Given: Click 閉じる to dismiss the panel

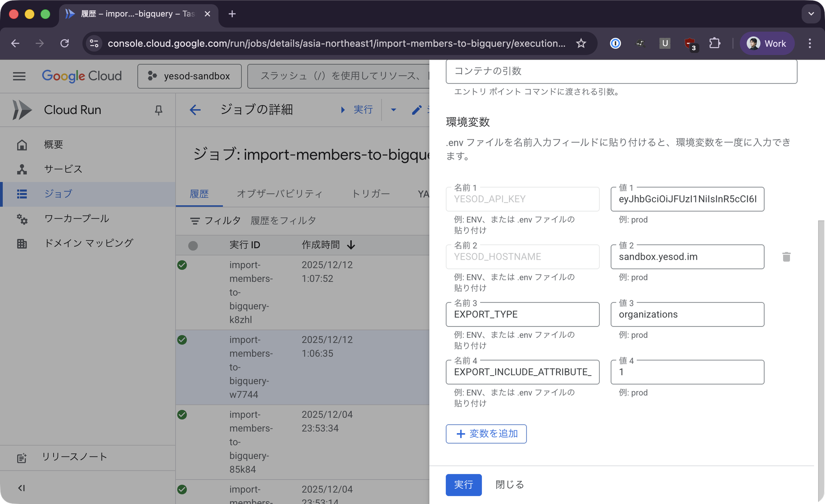Looking at the screenshot, I should click(510, 485).
